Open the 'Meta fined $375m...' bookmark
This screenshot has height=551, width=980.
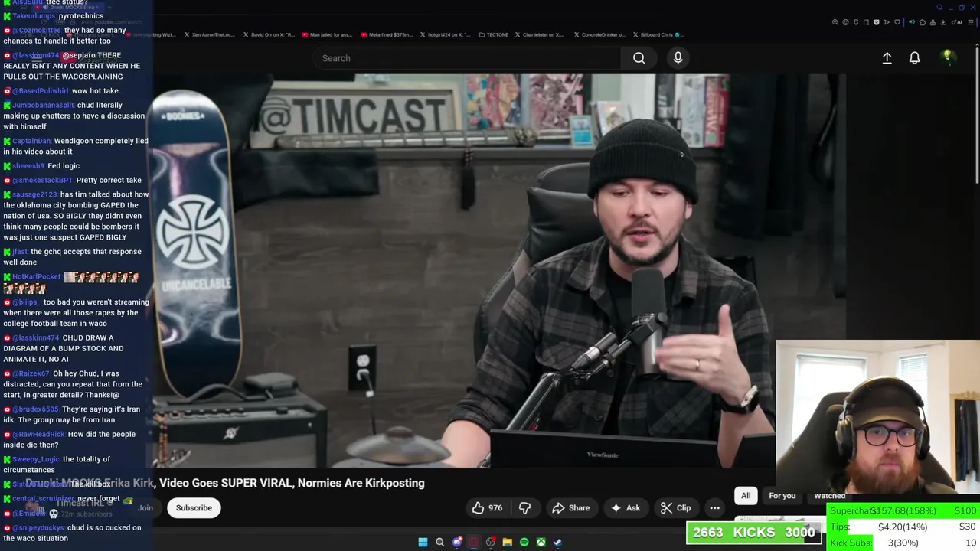pyautogui.click(x=387, y=34)
